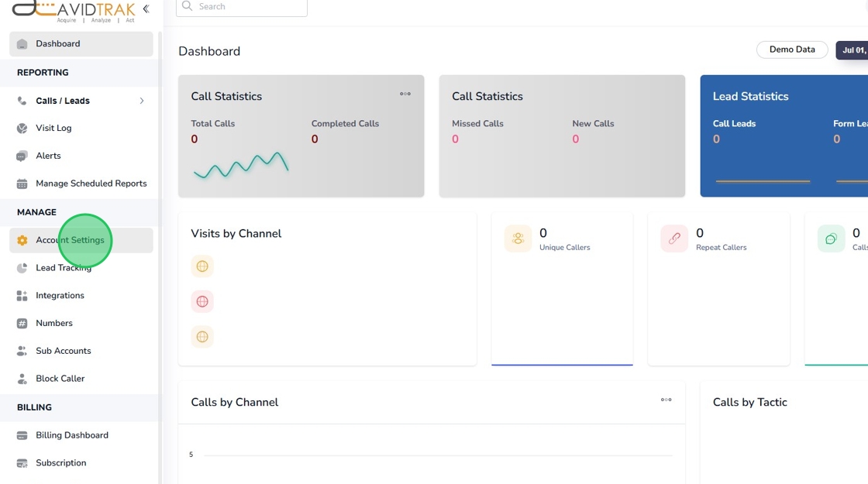Viewport: 868px width, 484px height.
Task: Click the Block Caller person icon
Action: tap(22, 379)
